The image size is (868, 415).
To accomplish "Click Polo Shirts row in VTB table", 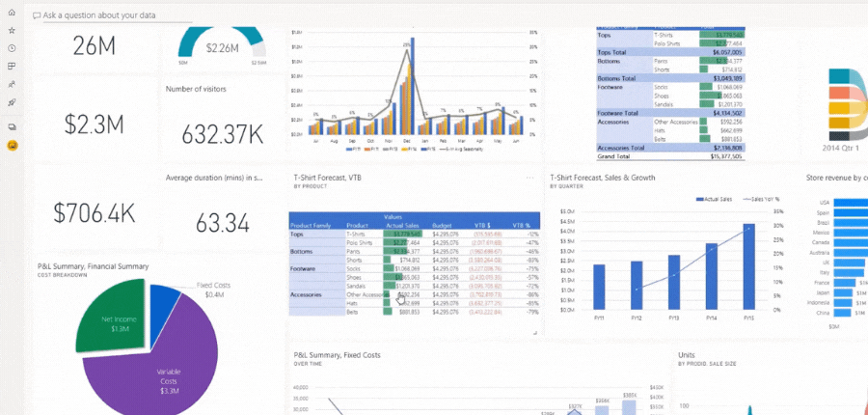I will (x=414, y=242).
